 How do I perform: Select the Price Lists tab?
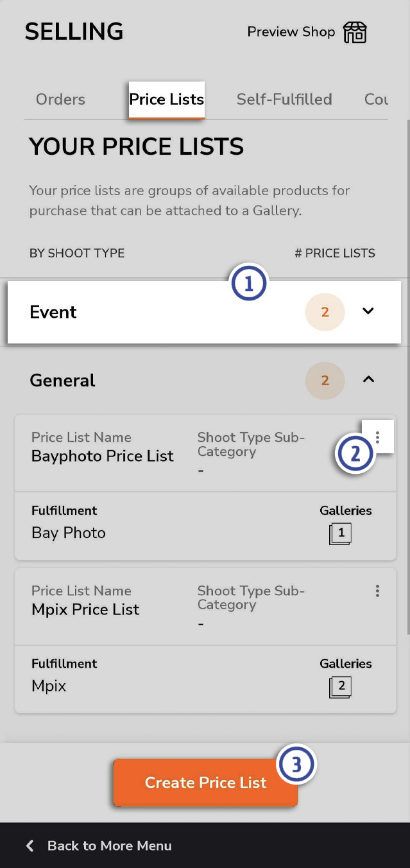(167, 100)
